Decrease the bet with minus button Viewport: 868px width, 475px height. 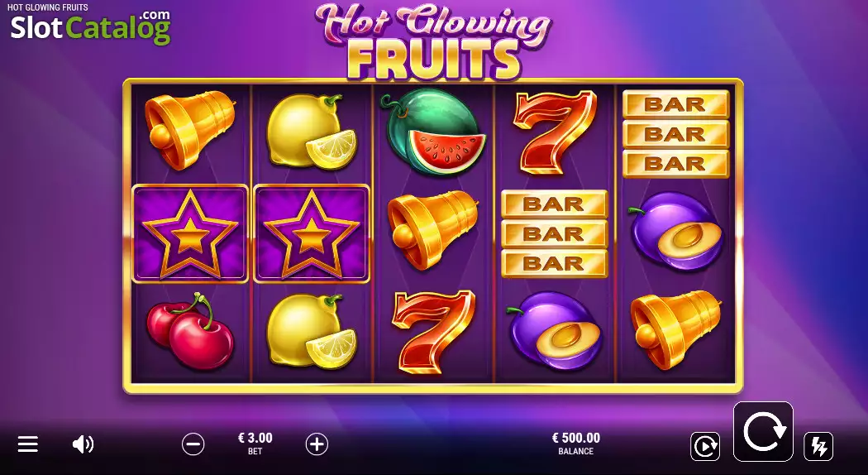tap(193, 444)
